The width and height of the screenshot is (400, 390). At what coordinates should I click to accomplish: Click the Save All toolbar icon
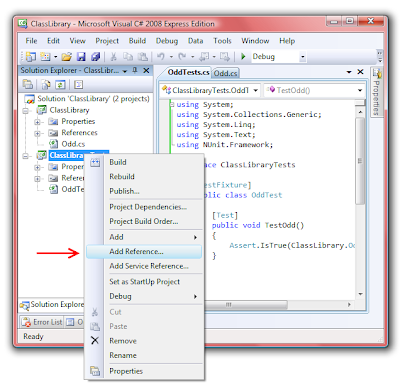[96, 57]
